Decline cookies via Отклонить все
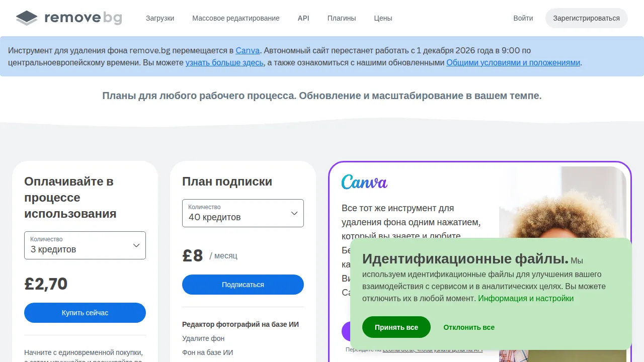Screen dimensions: 644x362 [469, 327]
